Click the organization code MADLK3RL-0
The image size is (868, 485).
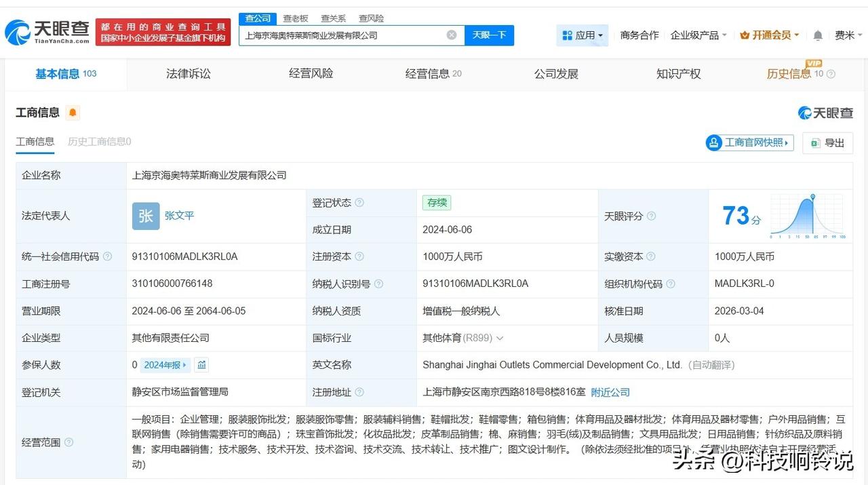[745, 284]
